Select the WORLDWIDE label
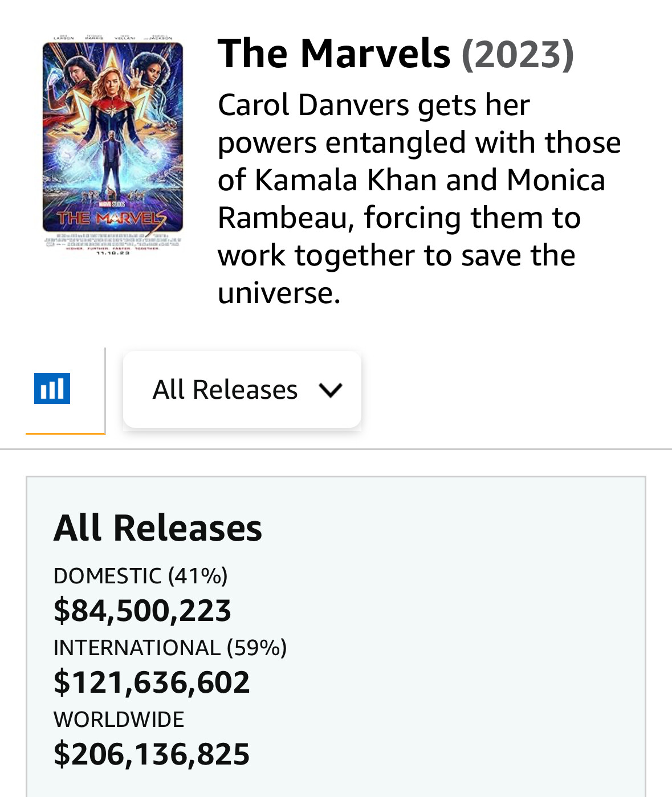The image size is (672, 797). tap(119, 720)
